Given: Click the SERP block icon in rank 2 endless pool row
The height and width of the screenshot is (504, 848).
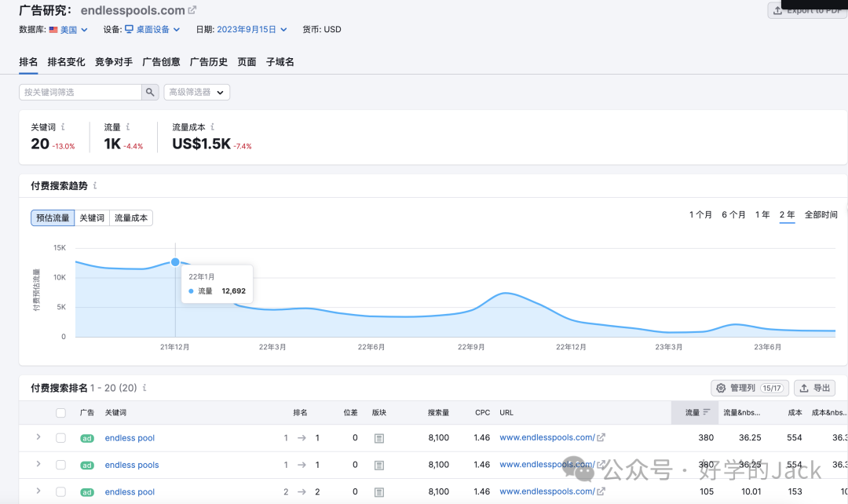Looking at the screenshot, I should coord(379,492).
